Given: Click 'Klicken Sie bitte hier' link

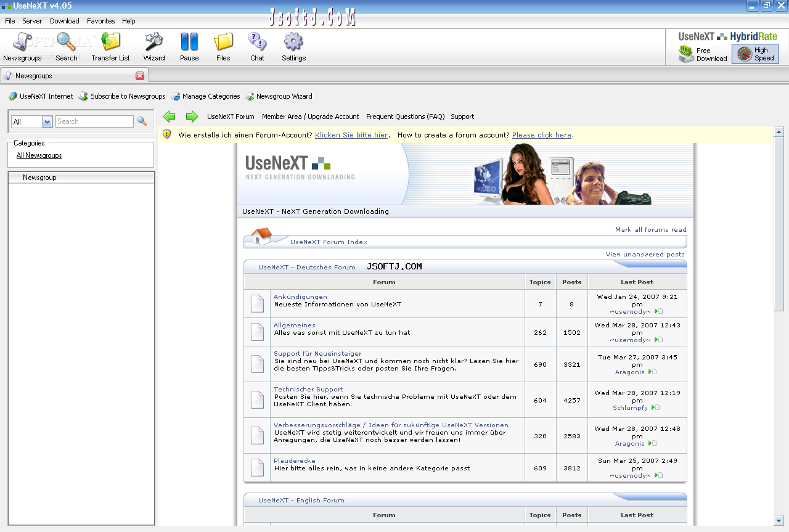Looking at the screenshot, I should [x=351, y=135].
